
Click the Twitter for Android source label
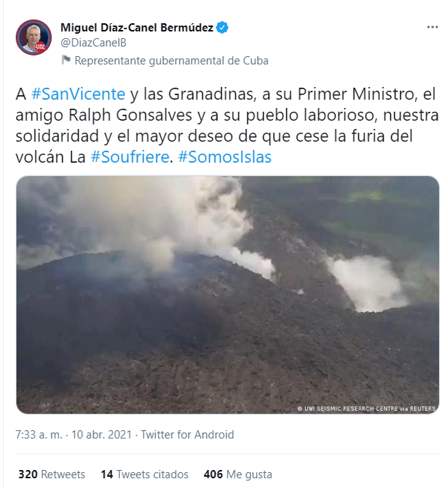[187, 435]
